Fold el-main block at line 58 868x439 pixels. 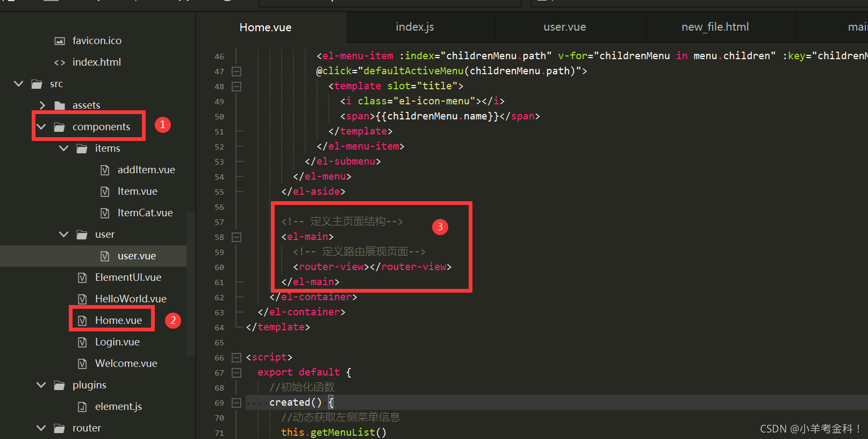(236, 237)
